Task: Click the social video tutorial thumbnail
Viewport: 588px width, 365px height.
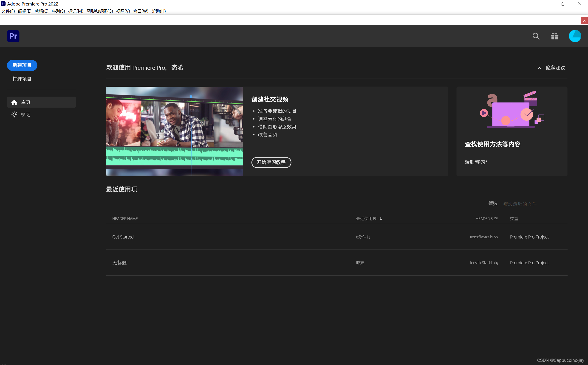Action: point(174,131)
